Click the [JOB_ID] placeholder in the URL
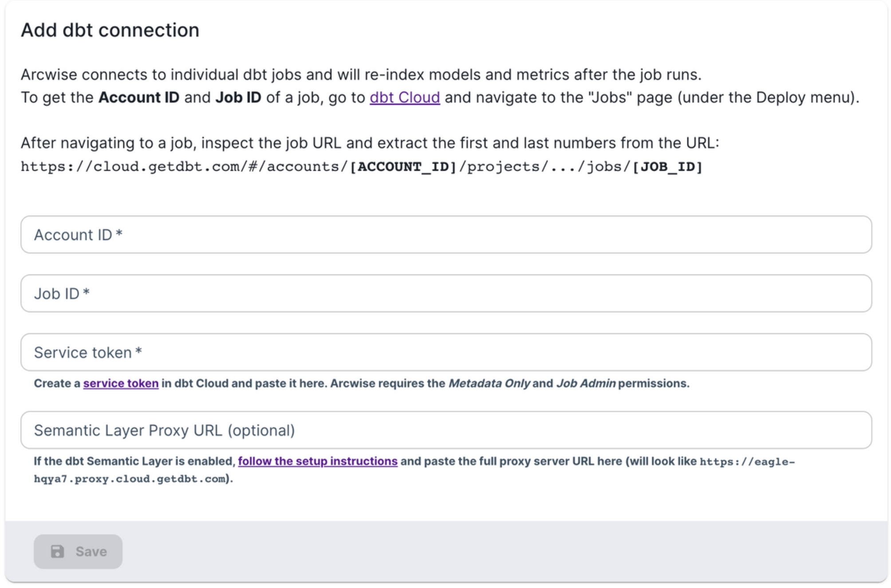Screen dimensions: 891x588 click(x=667, y=167)
